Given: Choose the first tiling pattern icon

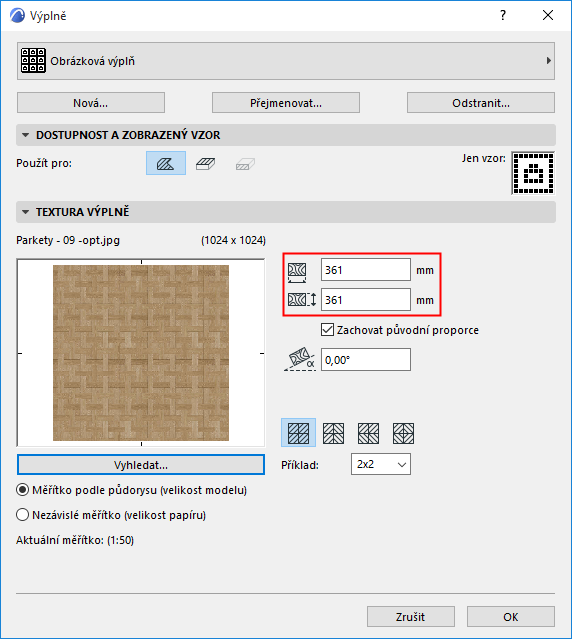Looking at the screenshot, I should pos(298,433).
